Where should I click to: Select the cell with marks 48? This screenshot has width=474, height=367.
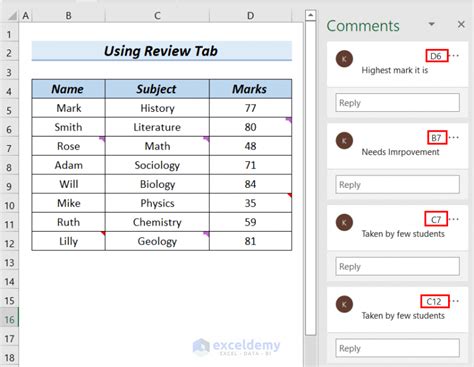tap(250, 146)
